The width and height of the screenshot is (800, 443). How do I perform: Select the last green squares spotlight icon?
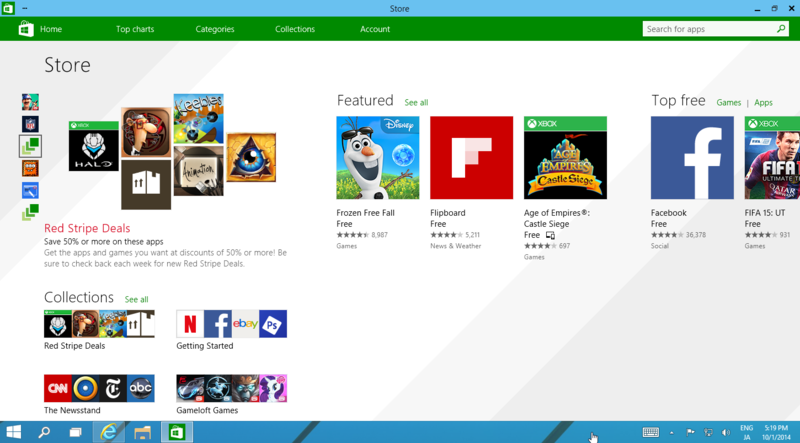tap(30, 212)
